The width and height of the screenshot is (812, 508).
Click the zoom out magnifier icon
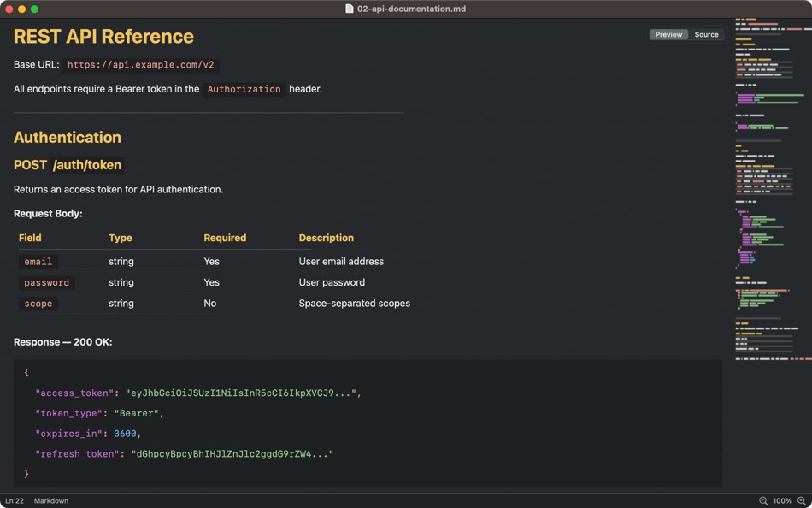(x=763, y=501)
